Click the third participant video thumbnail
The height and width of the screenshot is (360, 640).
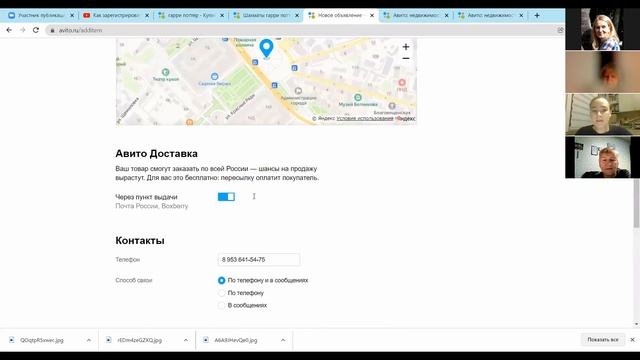[602, 114]
